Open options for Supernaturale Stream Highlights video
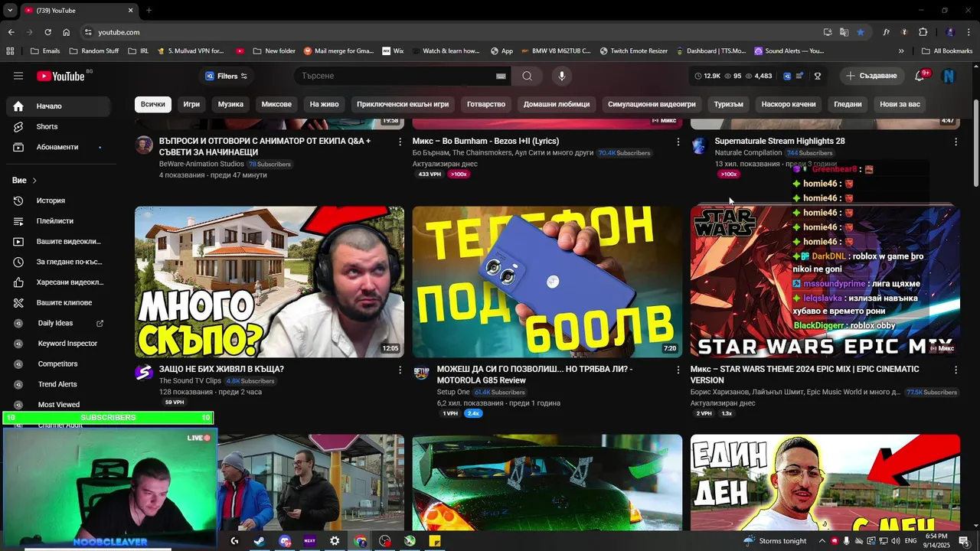980x551 pixels. (x=955, y=142)
